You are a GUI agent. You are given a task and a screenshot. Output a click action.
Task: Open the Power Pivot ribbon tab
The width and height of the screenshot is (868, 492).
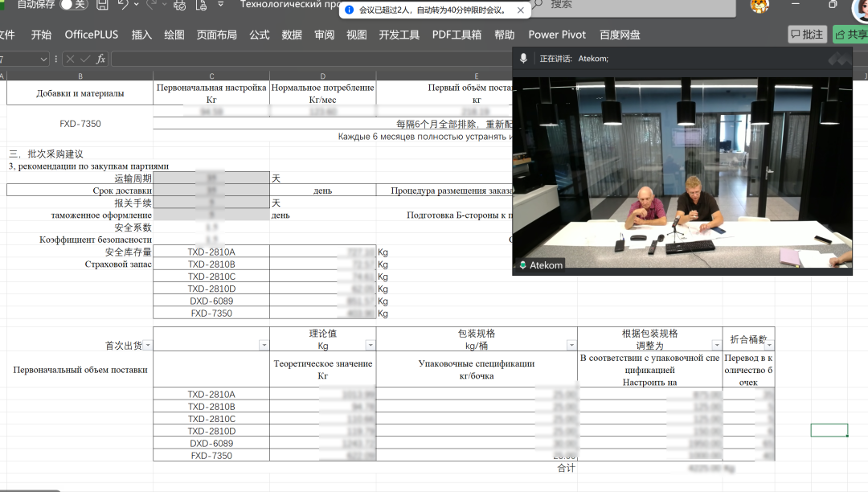click(x=557, y=35)
